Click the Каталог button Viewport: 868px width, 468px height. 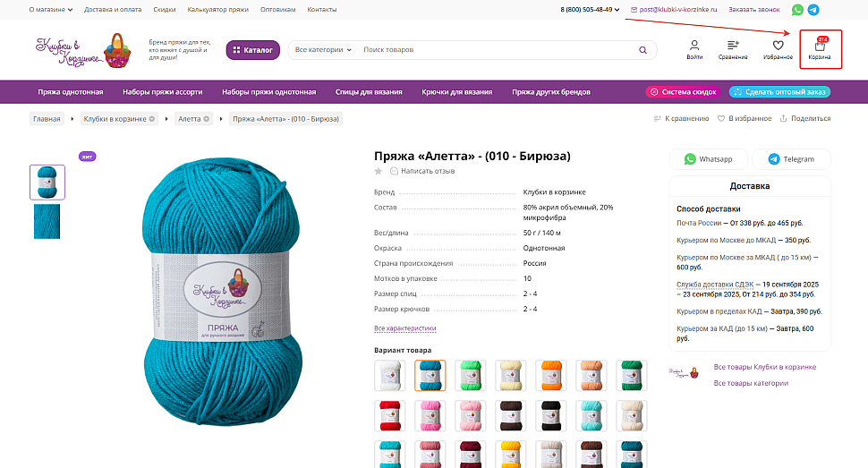253,50
